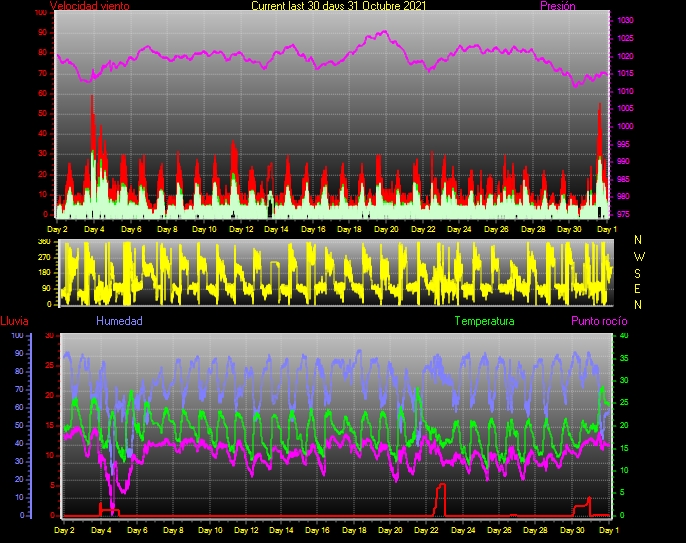686x543 pixels.
Task: Click 'Day 2' under the temperature chart
Action: (x=64, y=530)
